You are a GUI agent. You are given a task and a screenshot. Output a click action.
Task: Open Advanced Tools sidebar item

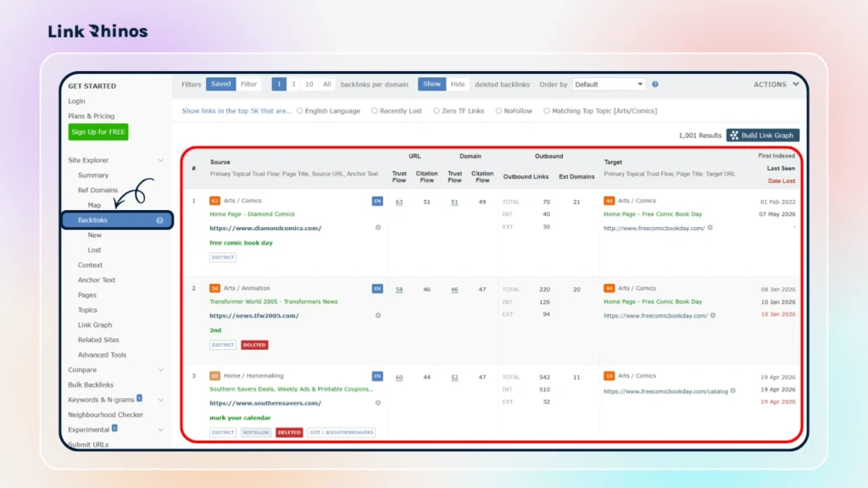click(x=102, y=355)
